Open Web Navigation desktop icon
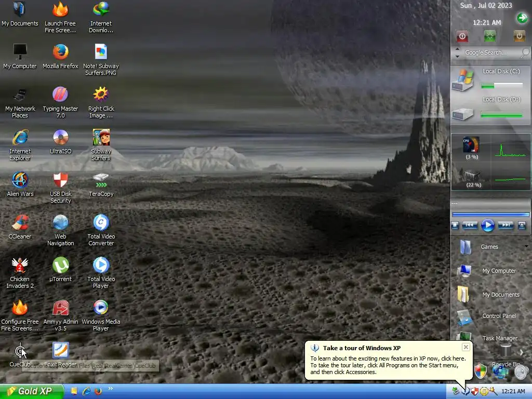Screen dimensions: 532x399 pos(60,230)
